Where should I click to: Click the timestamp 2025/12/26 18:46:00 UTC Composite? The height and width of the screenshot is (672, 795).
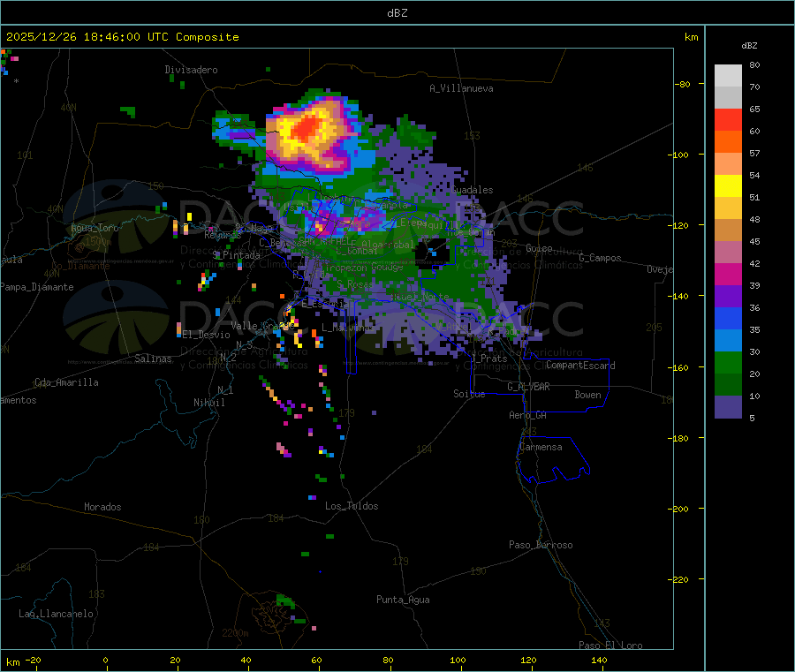[x=122, y=37]
